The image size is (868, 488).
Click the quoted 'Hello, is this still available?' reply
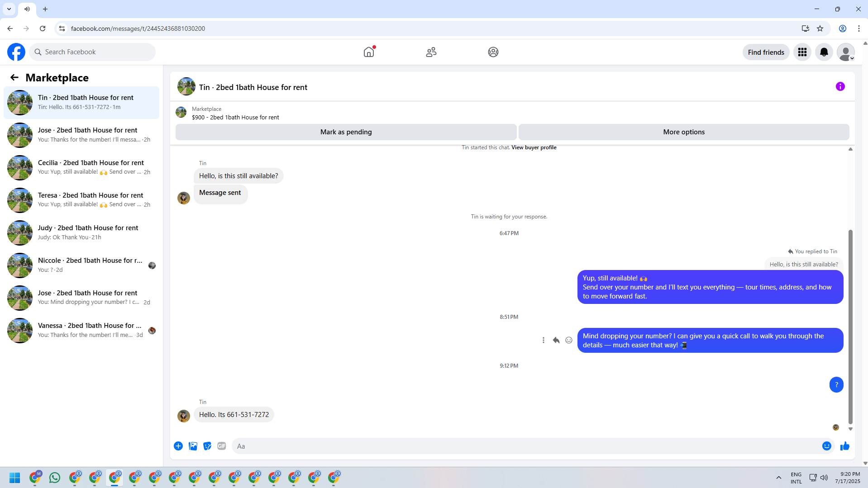(804, 265)
